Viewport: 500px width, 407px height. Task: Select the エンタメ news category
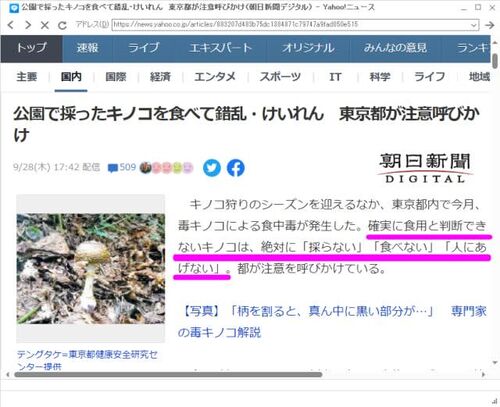point(215,77)
